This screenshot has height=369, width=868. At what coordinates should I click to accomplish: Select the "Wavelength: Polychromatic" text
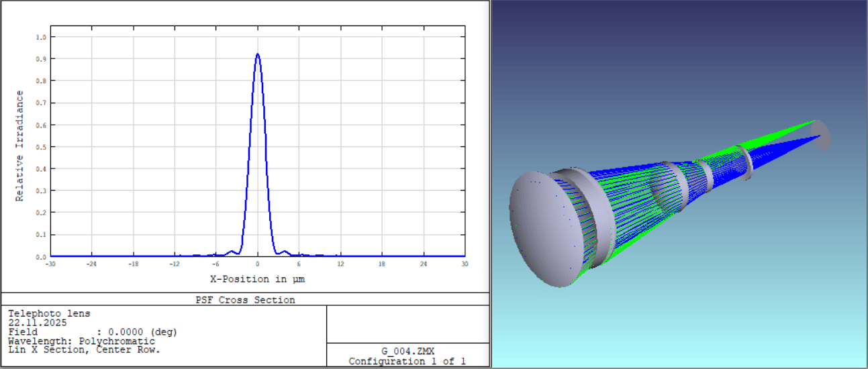point(81,341)
